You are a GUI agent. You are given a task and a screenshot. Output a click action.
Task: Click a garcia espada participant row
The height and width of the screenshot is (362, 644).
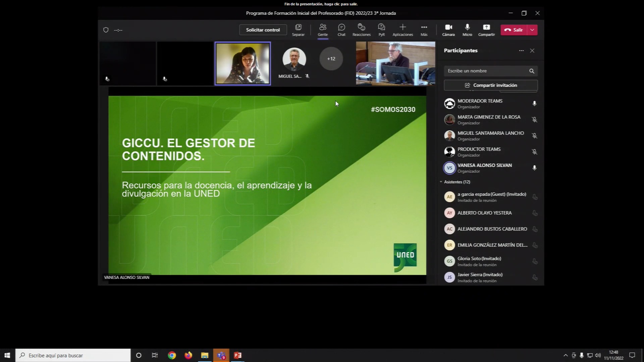(491, 197)
